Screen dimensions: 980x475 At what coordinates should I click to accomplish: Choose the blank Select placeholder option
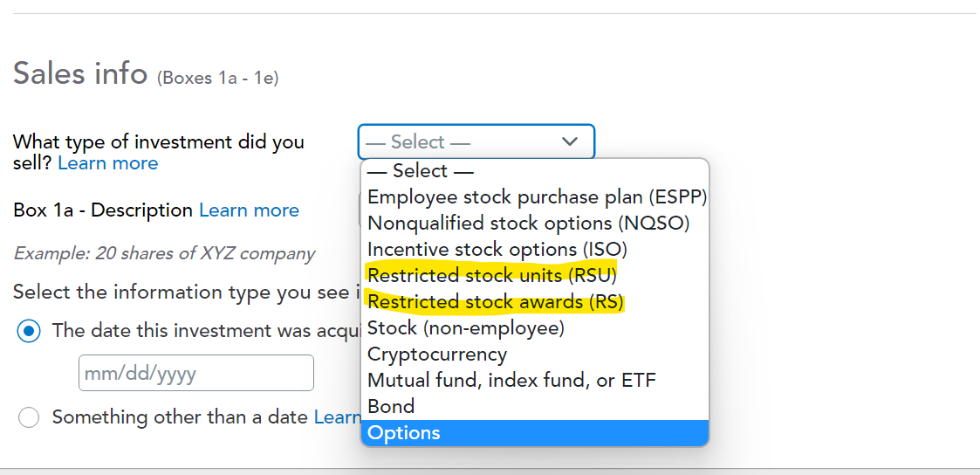(420, 171)
